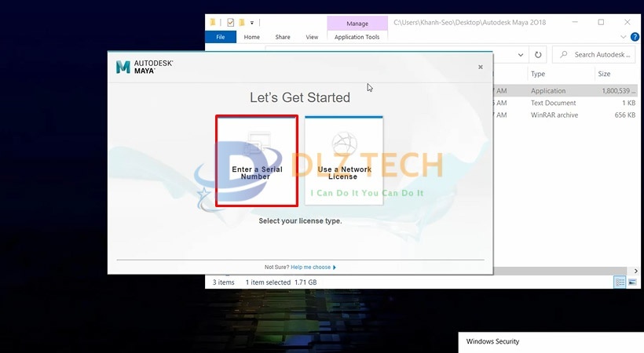This screenshot has height=353, width=644.
Task: Switch to Details view layout icon
Action: (620, 282)
